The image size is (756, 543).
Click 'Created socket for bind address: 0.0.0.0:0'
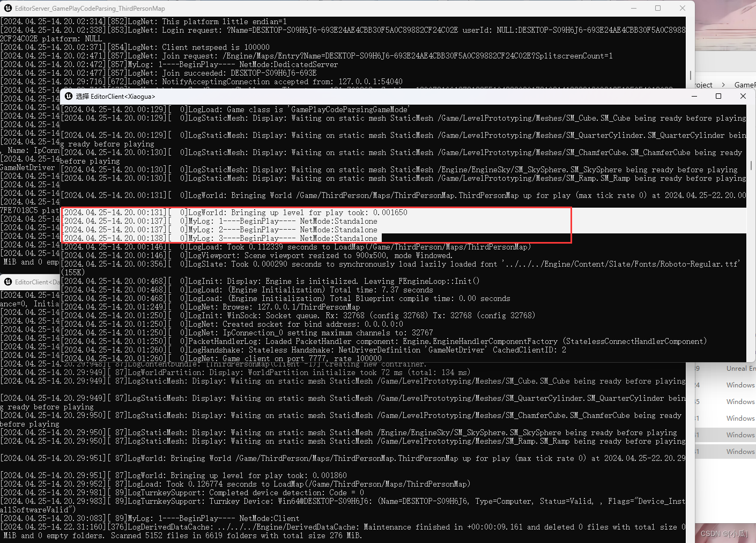232,324
